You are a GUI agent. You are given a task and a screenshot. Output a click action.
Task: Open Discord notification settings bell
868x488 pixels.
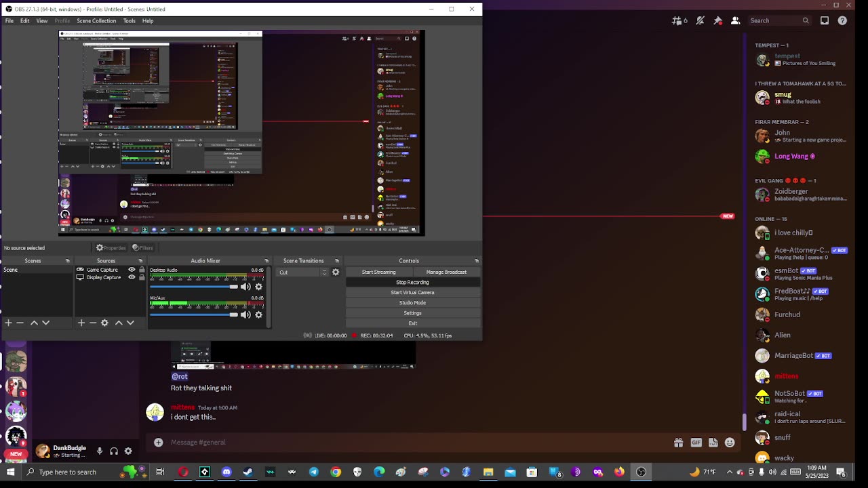[700, 20]
